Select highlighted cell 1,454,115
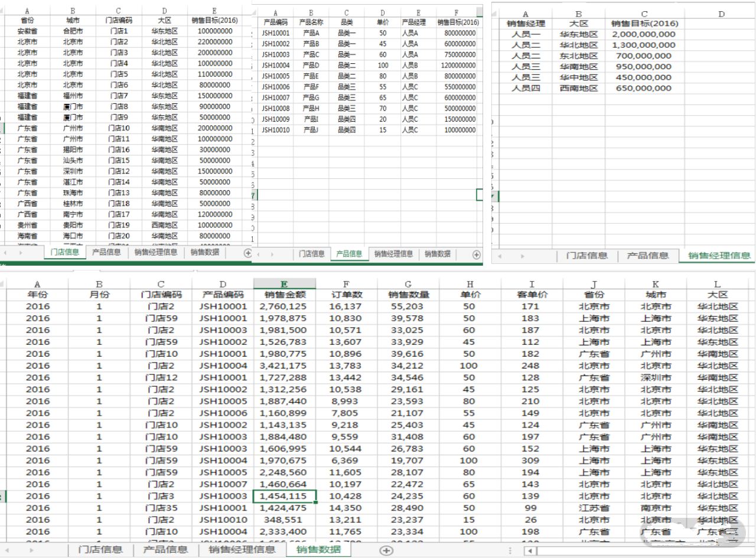This screenshot has height=558, width=756. point(285,496)
